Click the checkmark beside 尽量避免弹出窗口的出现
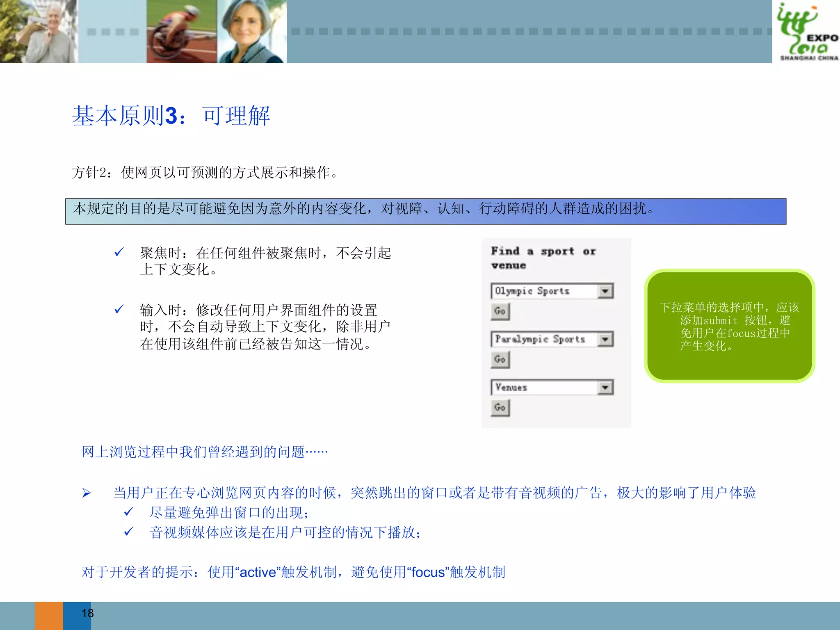The width and height of the screenshot is (840, 630). tap(129, 512)
